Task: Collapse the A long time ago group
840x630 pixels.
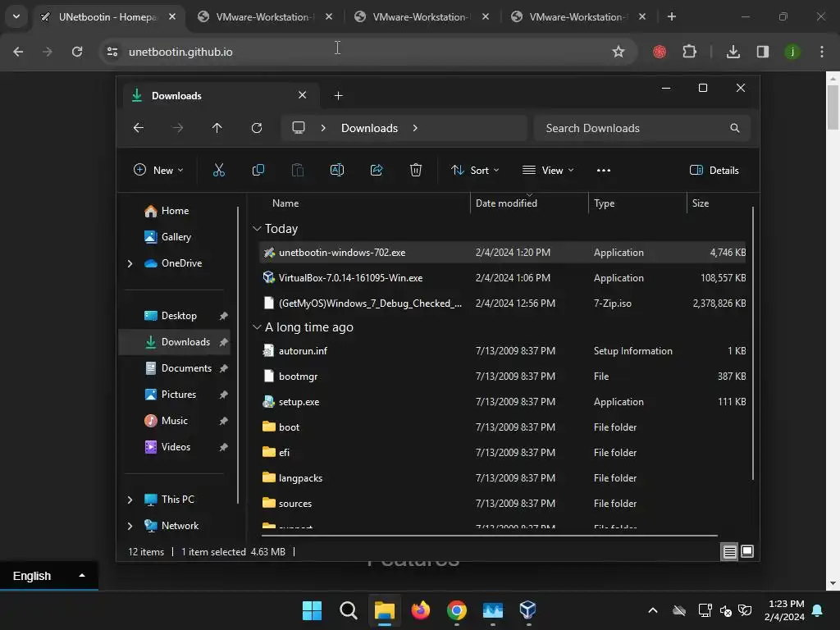Action: point(257,327)
